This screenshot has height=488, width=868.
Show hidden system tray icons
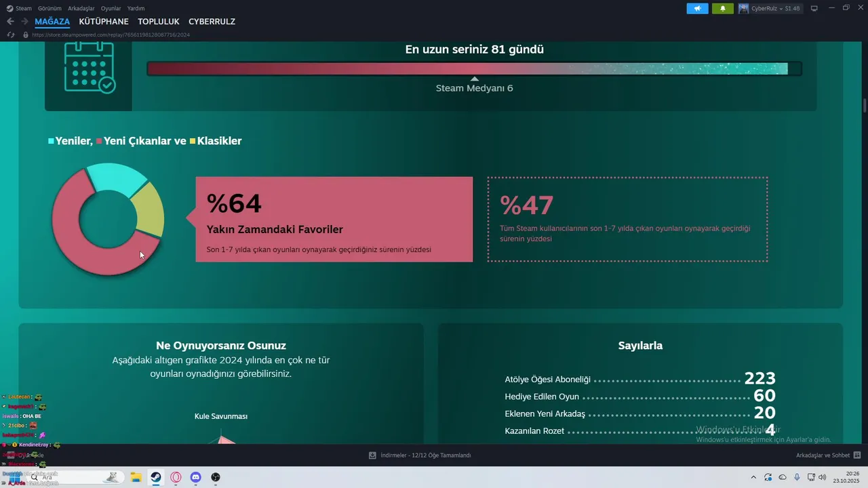click(753, 477)
